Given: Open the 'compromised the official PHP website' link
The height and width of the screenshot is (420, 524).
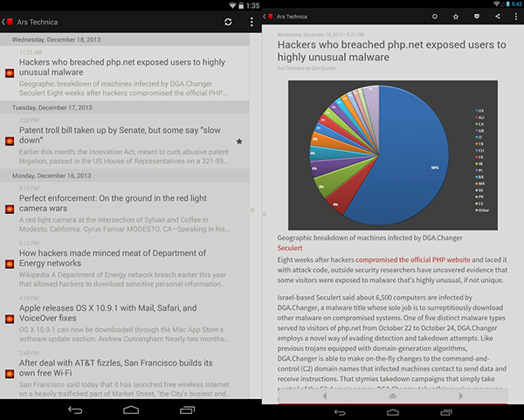Looking at the screenshot, I should tap(413, 259).
